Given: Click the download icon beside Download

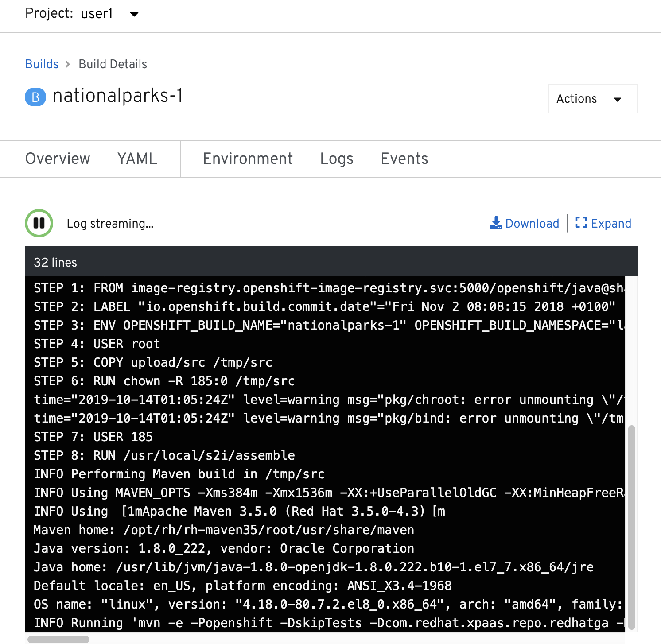Looking at the screenshot, I should tap(496, 223).
